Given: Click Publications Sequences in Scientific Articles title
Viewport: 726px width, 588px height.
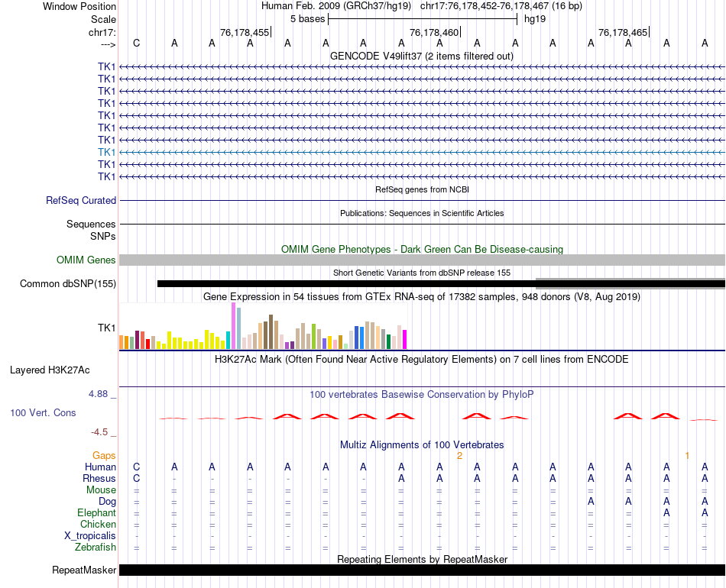Looking at the screenshot, I should (422, 213).
